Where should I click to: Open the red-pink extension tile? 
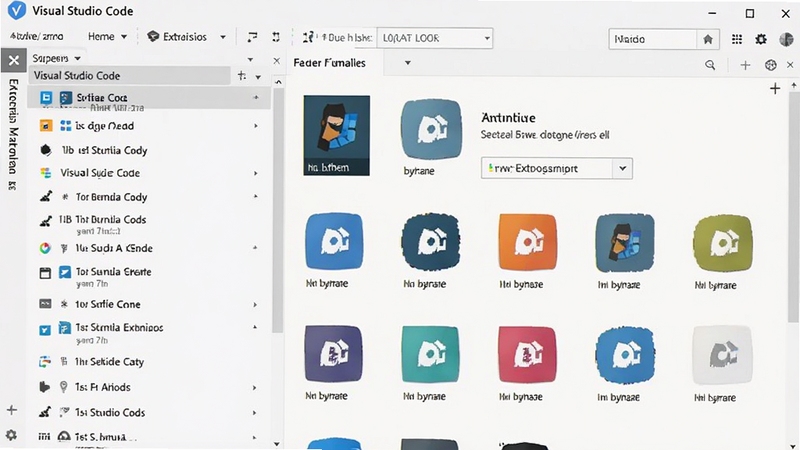click(527, 355)
